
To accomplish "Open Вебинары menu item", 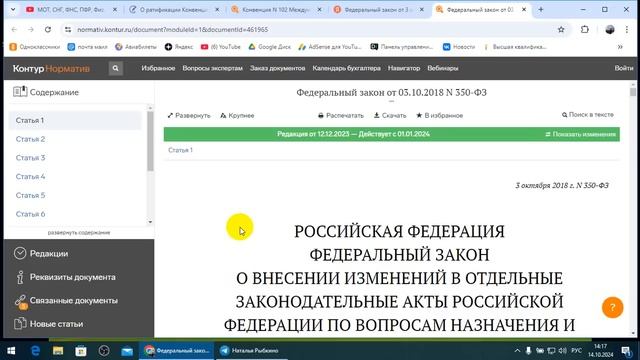I will (x=443, y=68).
